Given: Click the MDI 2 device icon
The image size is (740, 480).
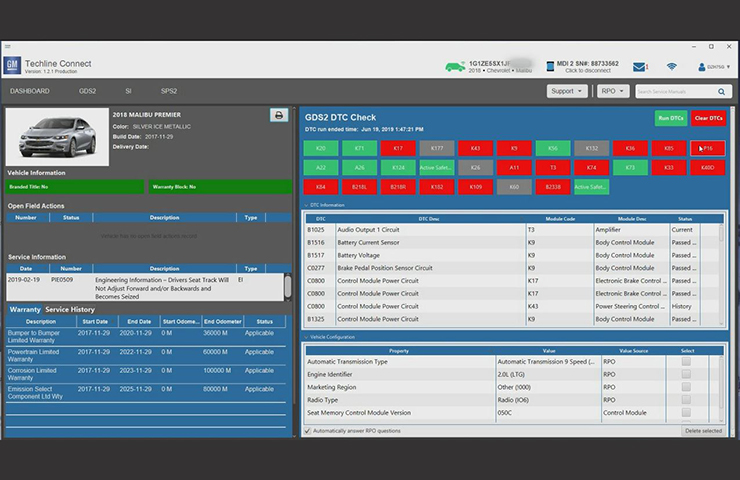Looking at the screenshot, I should 550,67.
